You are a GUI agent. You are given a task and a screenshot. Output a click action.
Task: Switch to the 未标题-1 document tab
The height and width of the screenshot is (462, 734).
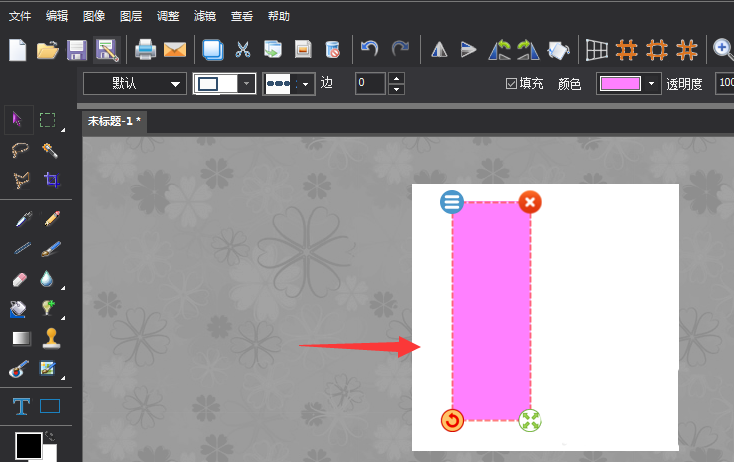click(114, 121)
